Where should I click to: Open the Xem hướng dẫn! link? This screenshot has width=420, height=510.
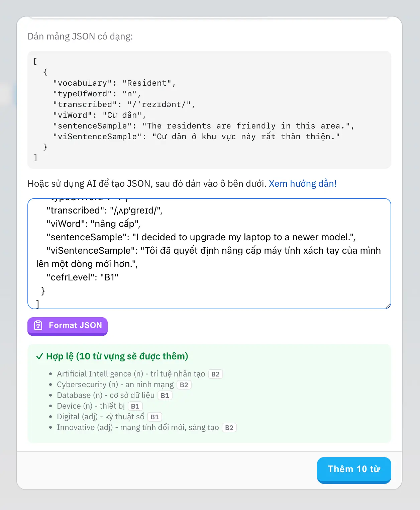pyautogui.click(x=303, y=184)
